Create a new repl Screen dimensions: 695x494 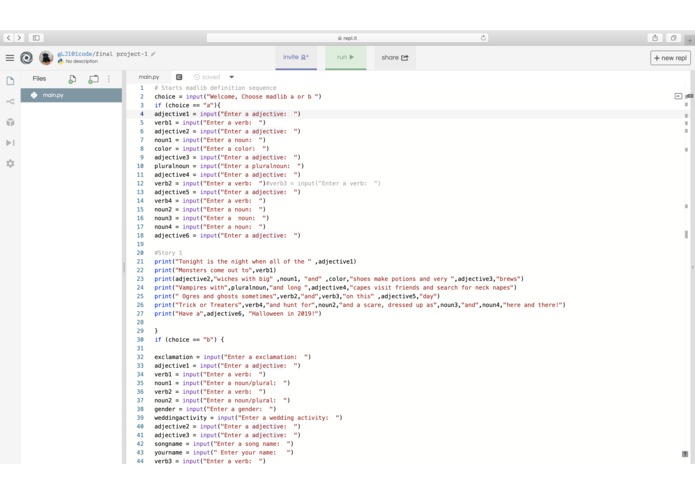[x=670, y=58]
